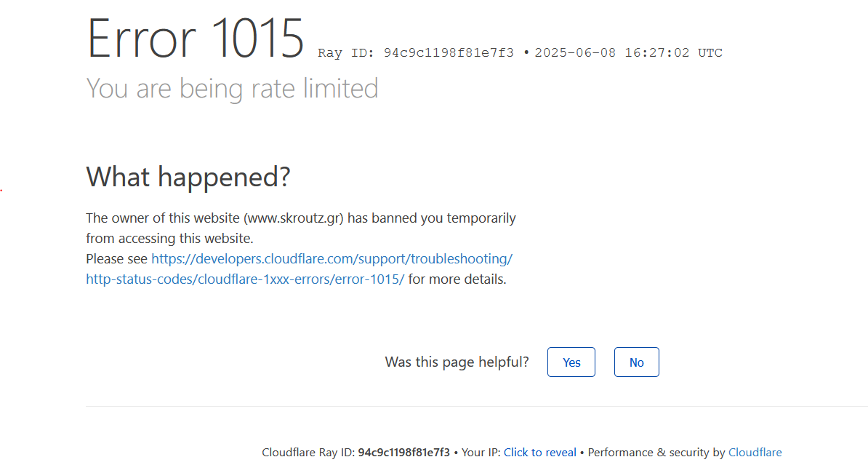Viewport: 868px width, 473px height.
Task: Click the www.skroutz.gr domain text
Action: coord(295,218)
